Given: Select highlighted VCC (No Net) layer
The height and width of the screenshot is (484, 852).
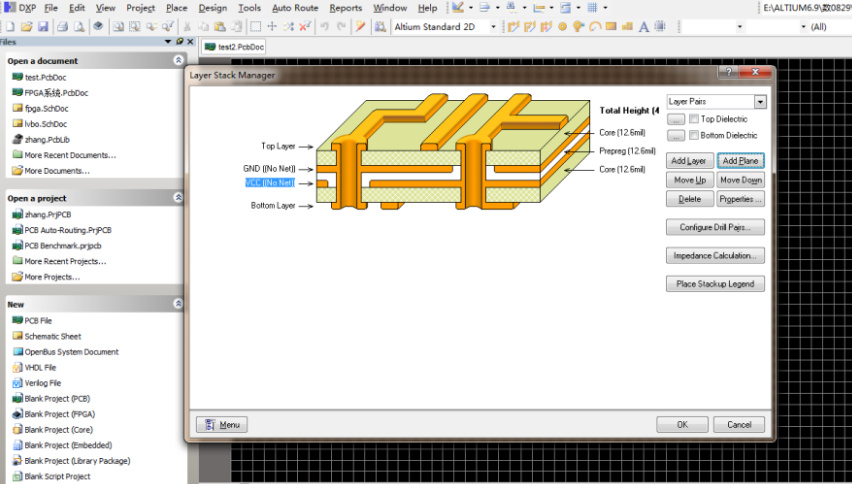Looking at the screenshot, I should [270, 183].
